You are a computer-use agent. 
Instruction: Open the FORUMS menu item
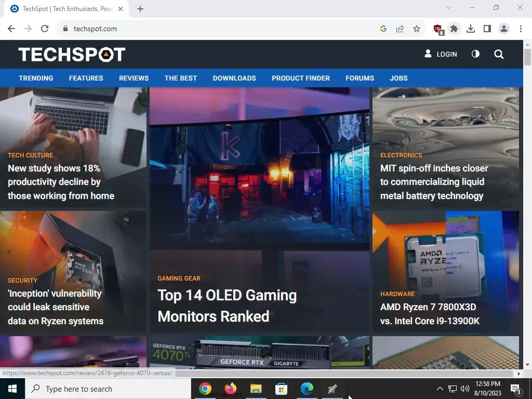point(360,78)
